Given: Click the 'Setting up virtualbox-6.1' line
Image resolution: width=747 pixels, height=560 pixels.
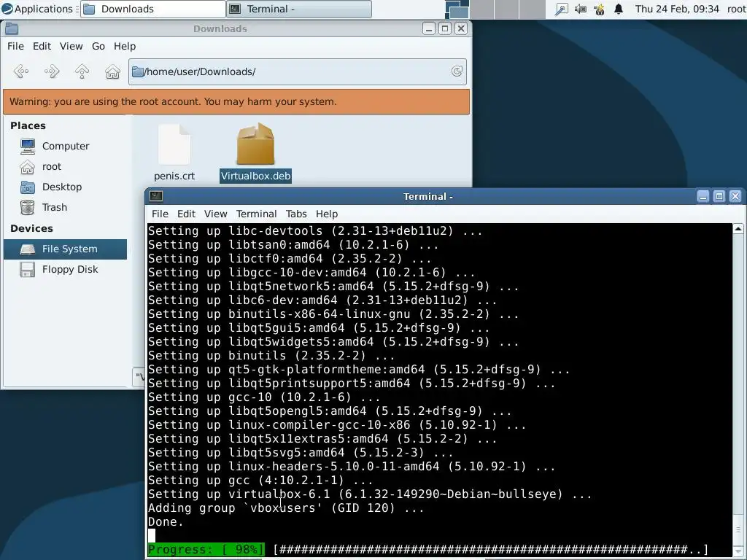Looking at the screenshot, I should [x=370, y=494].
